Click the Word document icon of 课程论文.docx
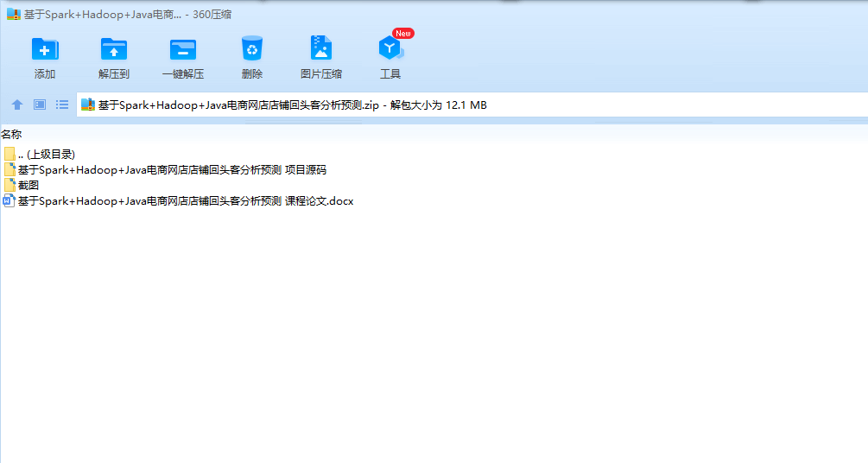This screenshot has height=463, width=868. click(9, 200)
